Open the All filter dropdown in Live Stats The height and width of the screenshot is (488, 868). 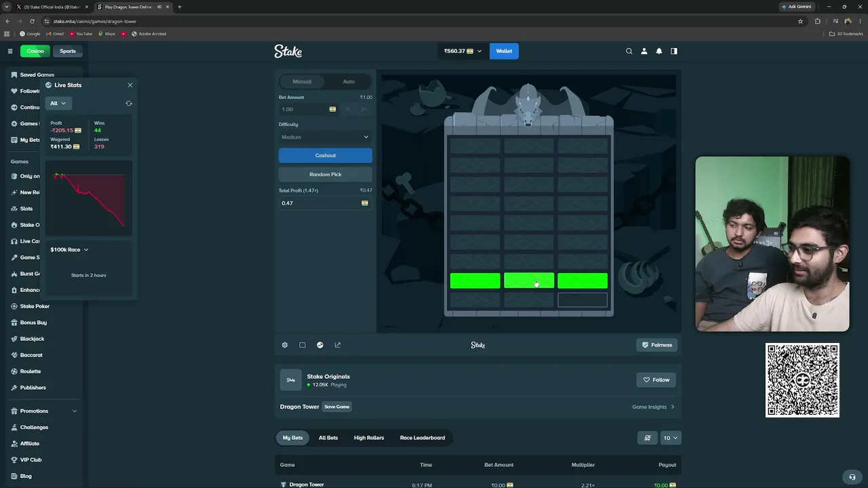[58, 103]
